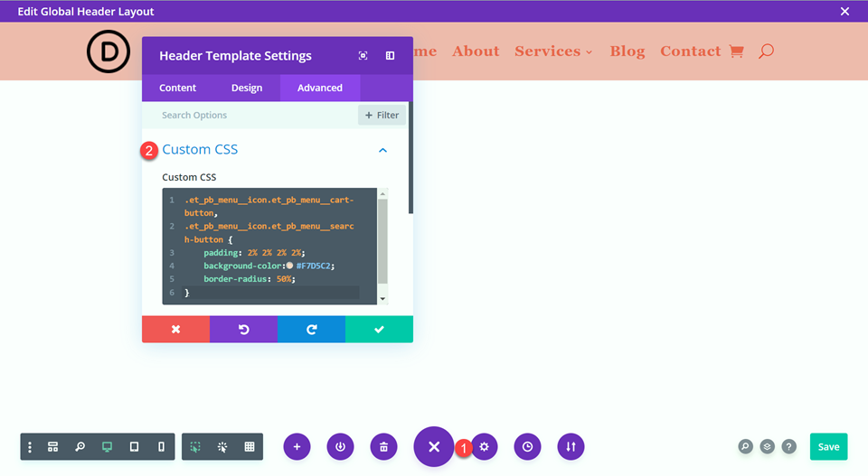The height and width of the screenshot is (476, 868).
Task: Select the Advanced tab
Action: coord(320,88)
